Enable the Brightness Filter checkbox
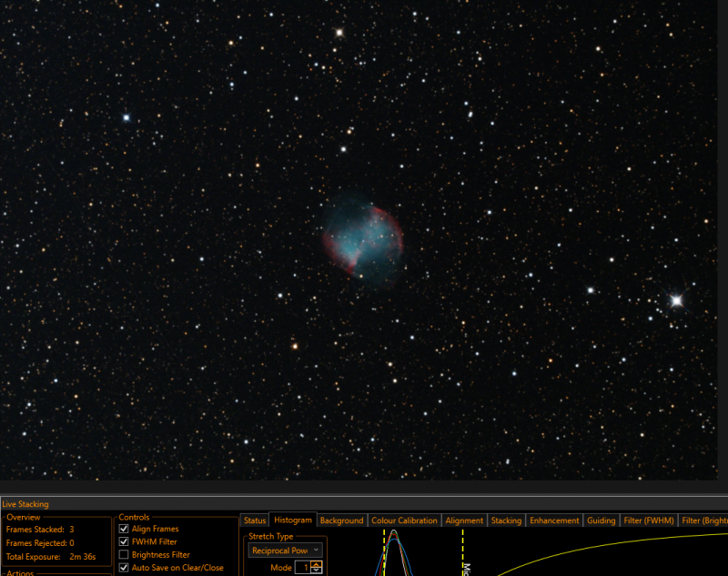The image size is (728, 576). pos(124,555)
